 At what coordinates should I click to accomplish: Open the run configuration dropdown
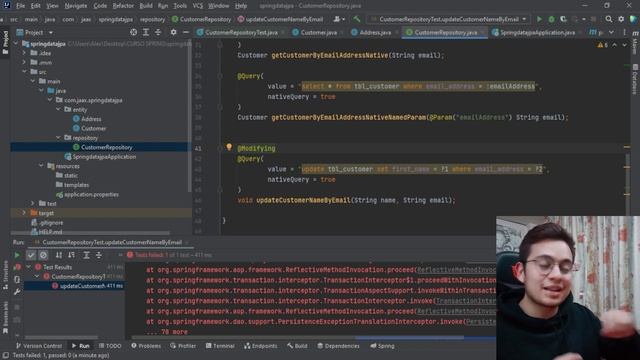pos(449,19)
